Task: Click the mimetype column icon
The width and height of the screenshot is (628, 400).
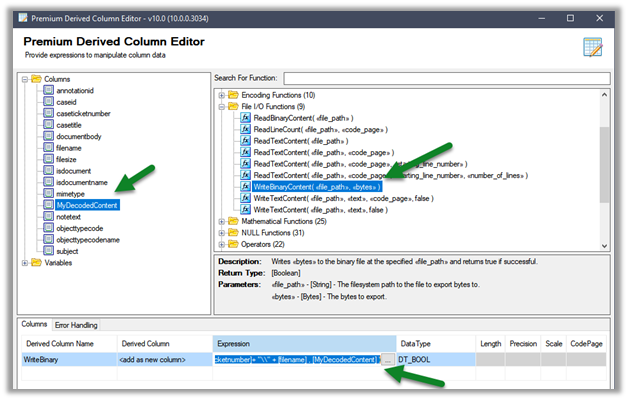Action: (x=48, y=193)
